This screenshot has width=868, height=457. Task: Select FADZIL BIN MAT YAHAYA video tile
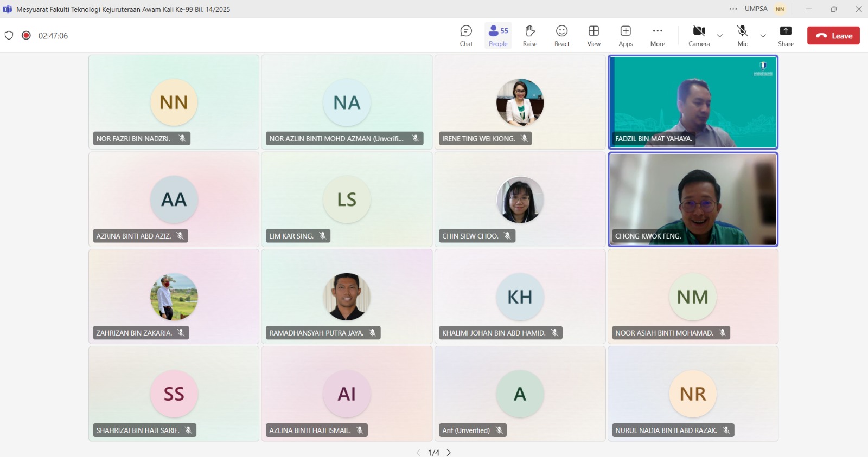(693, 102)
